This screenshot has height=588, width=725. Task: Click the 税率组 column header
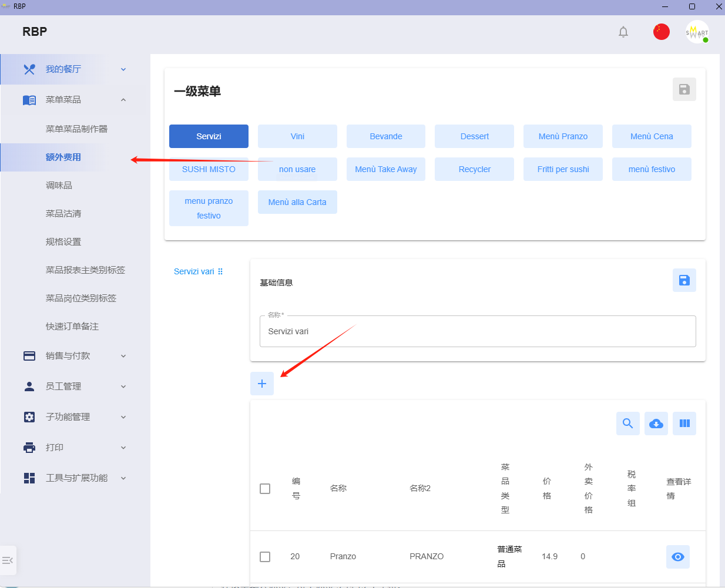[x=632, y=489]
